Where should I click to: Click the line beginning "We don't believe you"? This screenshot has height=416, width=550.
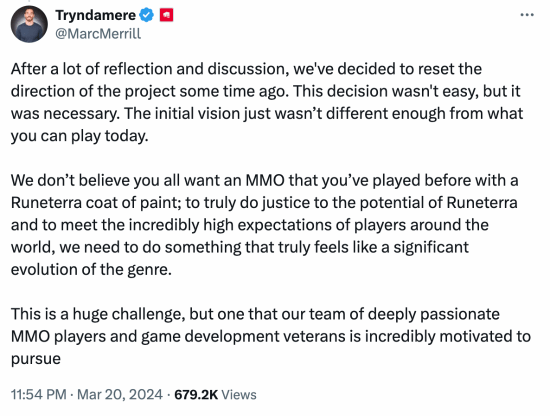(264, 180)
